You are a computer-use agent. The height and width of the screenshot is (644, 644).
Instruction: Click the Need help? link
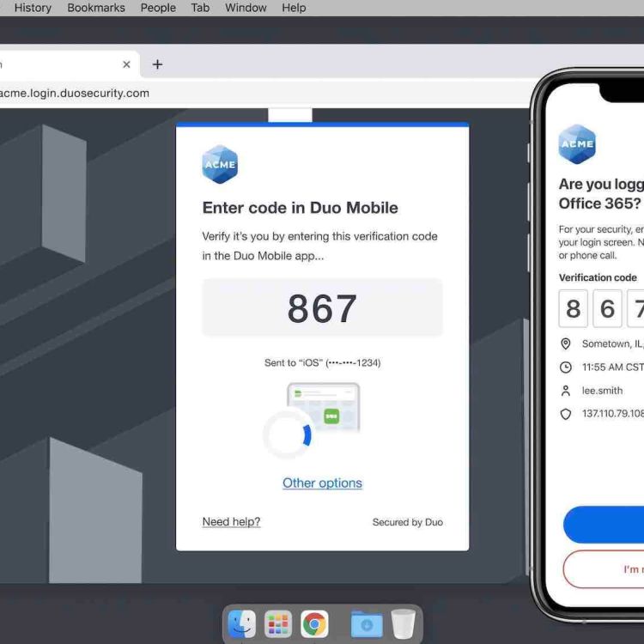click(231, 521)
